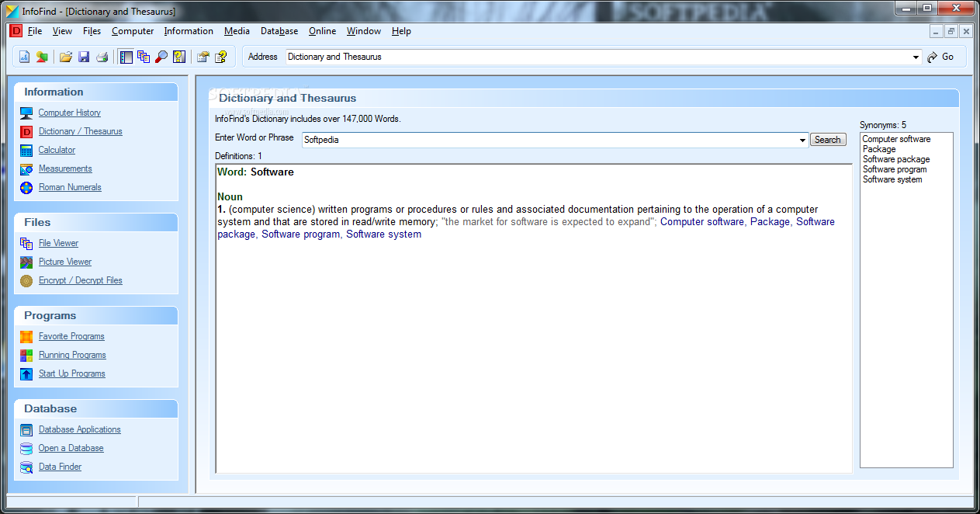Click the Database Applications icon

point(26,429)
